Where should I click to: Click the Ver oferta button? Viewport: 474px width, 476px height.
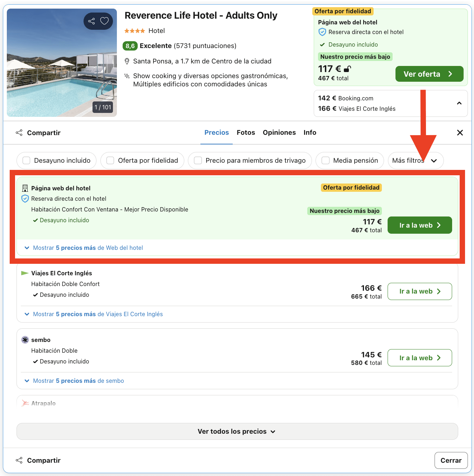point(429,74)
